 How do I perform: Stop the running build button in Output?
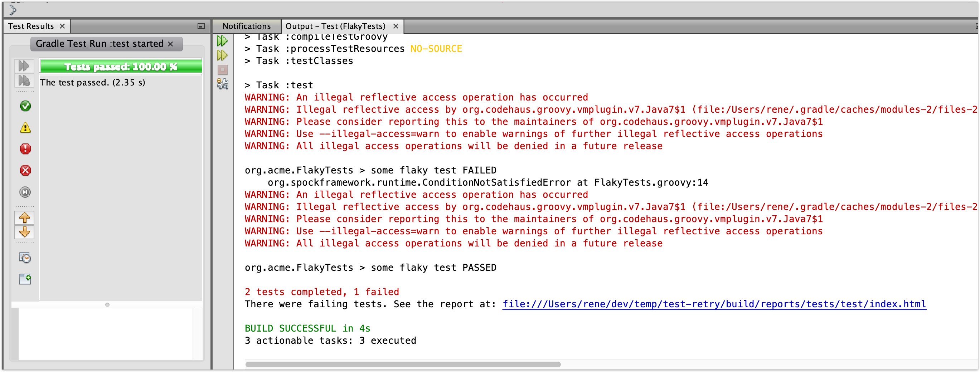222,70
